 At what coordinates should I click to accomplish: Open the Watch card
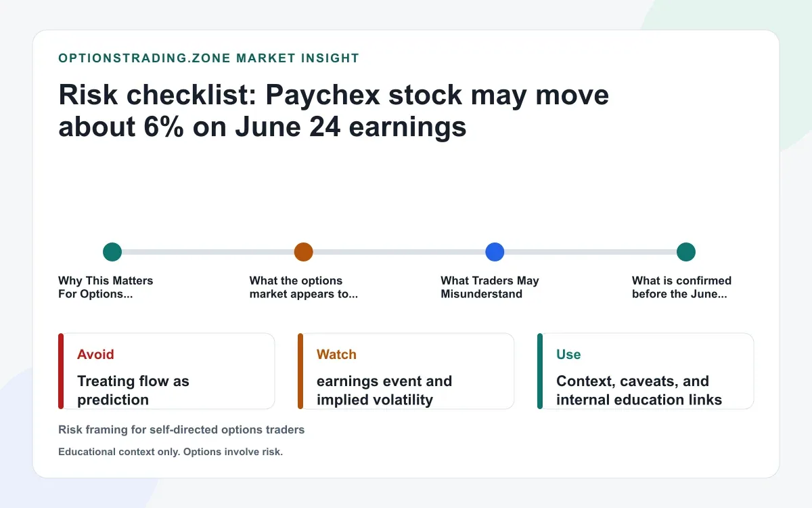406,371
